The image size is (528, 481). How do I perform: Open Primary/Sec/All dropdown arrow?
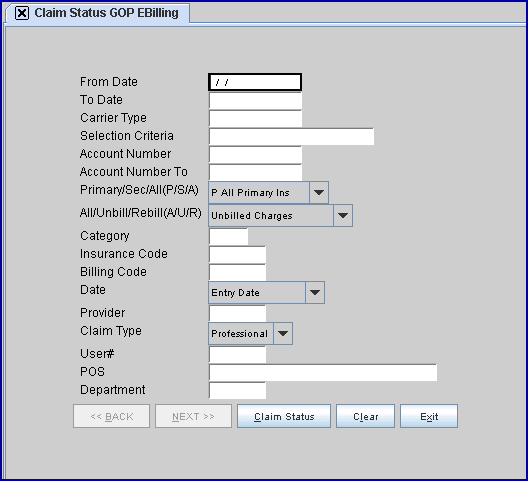point(319,192)
